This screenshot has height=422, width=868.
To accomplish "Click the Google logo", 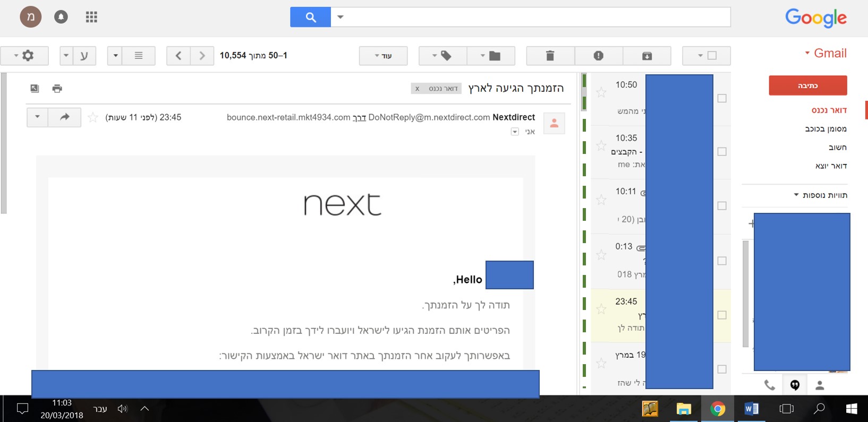I will click(816, 18).
